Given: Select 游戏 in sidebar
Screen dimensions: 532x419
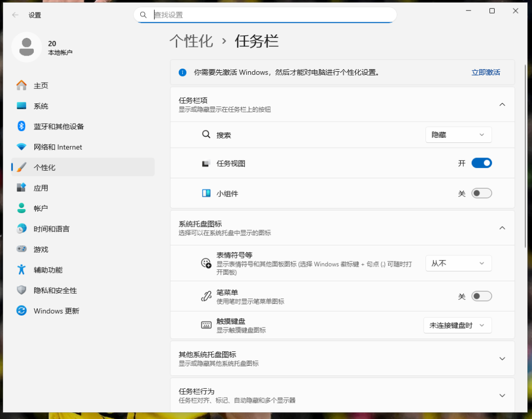Looking at the screenshot, I should point(83,249).
